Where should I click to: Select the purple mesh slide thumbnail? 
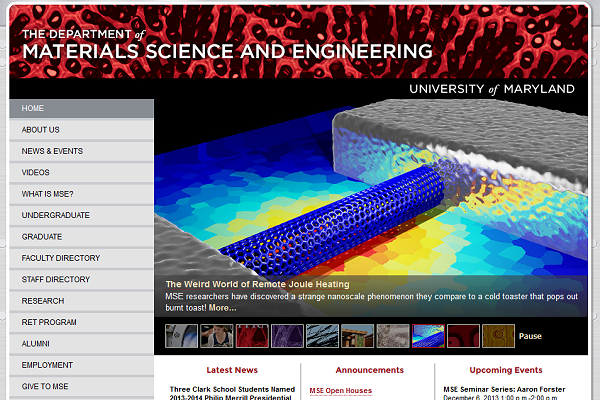click(287, 336)
